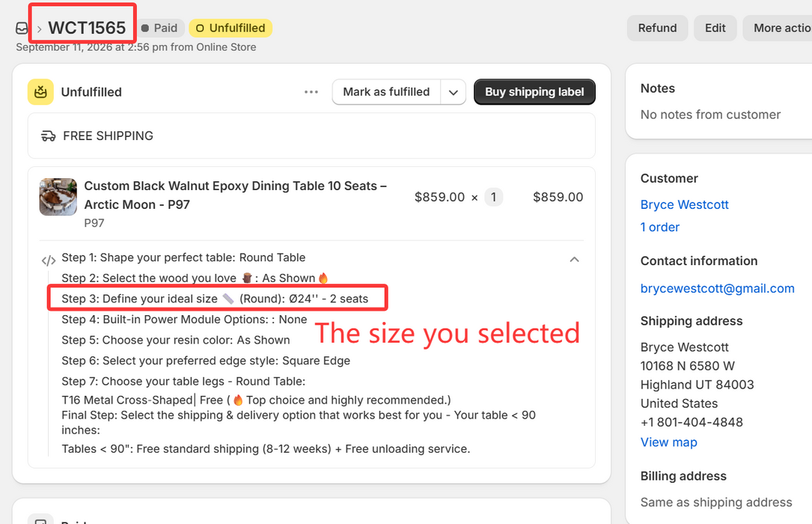Click Buy shipping label
The width and height of the screenshot is (812, 524).
(x=534, y=92)
